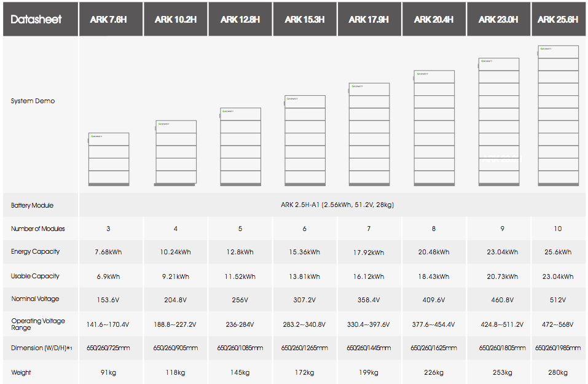Select the ARK 25.6H column header
Screen dimensions: 588x384
(557, 20)
